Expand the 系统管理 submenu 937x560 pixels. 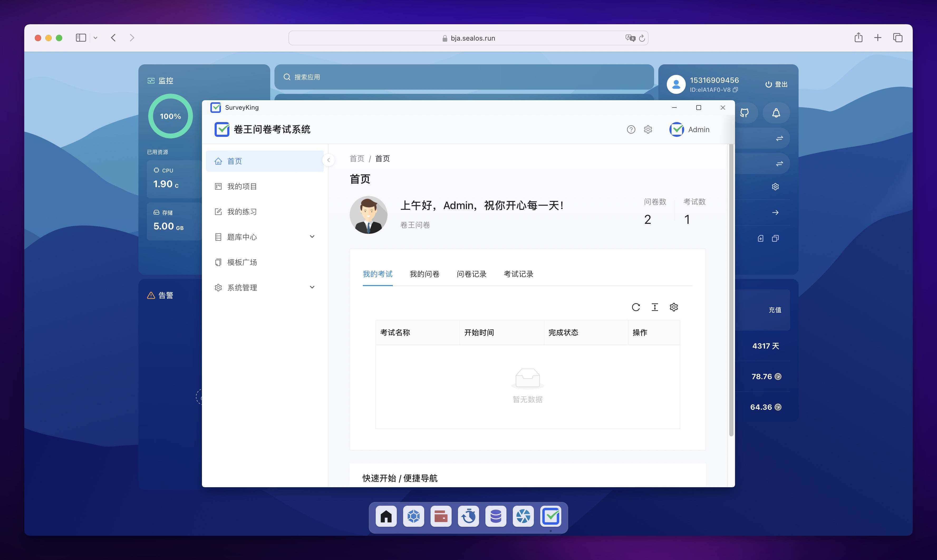[x=264, y=288]
